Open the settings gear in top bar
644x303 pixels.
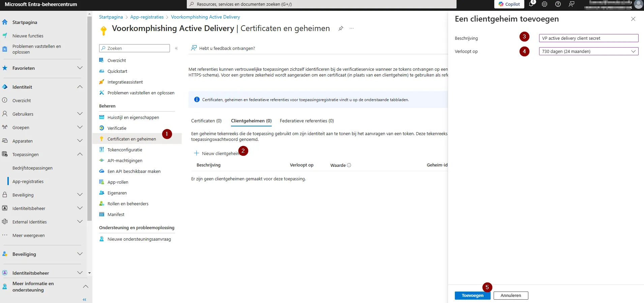click(545, 4)
